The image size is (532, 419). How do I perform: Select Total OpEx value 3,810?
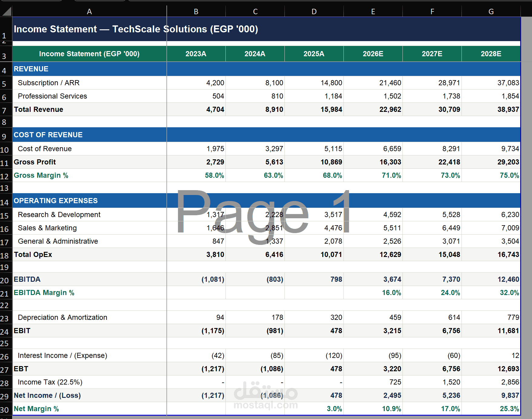[x=196, y=255]
